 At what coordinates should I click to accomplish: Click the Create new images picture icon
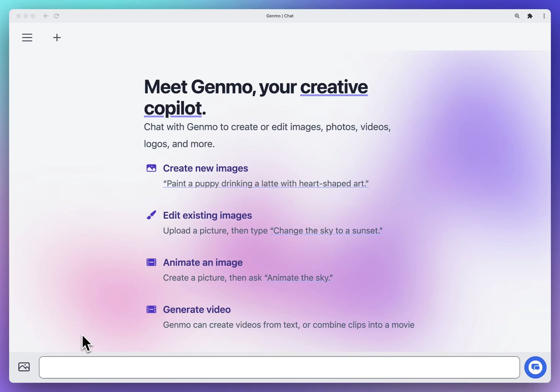151,168
